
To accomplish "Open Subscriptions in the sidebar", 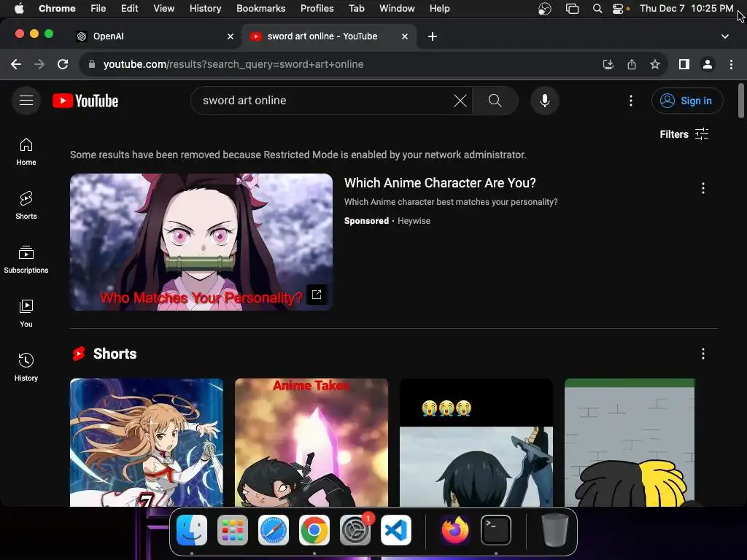I will pyautogui.click(x=26, y=260).
